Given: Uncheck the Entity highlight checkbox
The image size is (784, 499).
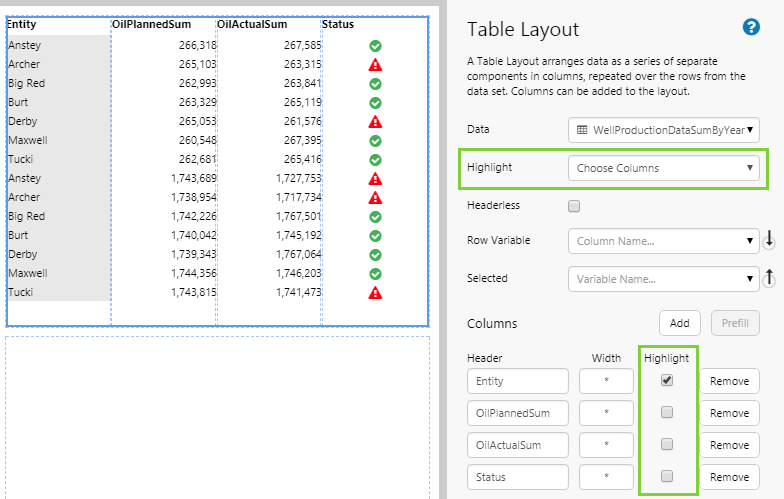Looking at the screenshot, I should [667, 381].
